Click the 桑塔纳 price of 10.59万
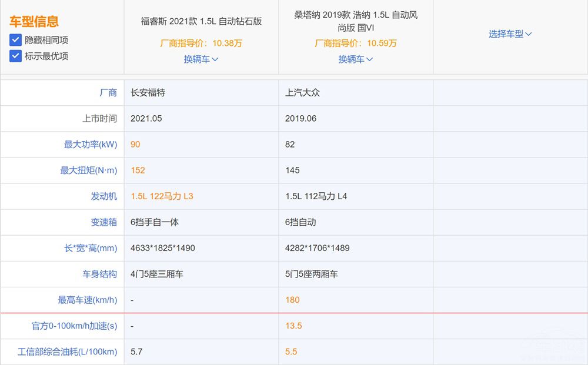The width and height of the screenshot is (588, 365). pyautogui.click(x=356, y=43)
